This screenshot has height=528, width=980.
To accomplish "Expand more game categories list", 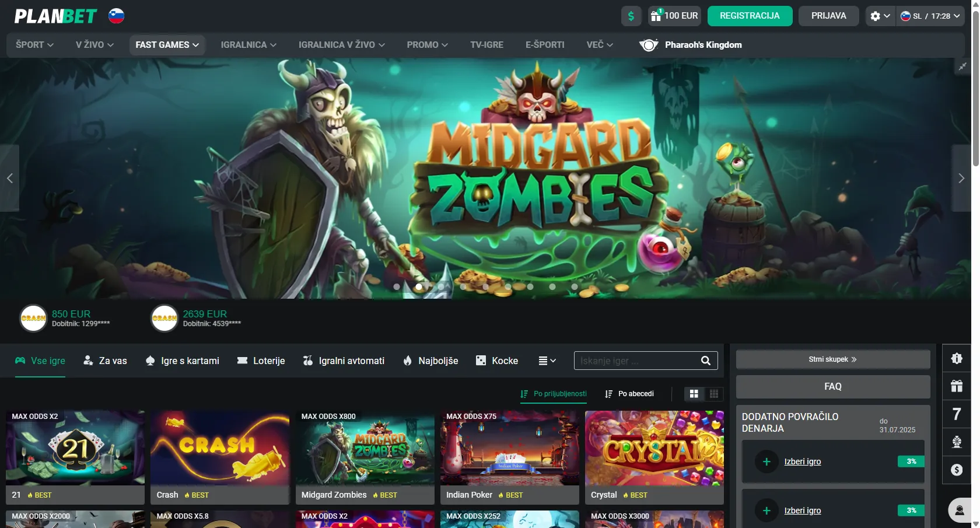I will [x=547, y=361].
